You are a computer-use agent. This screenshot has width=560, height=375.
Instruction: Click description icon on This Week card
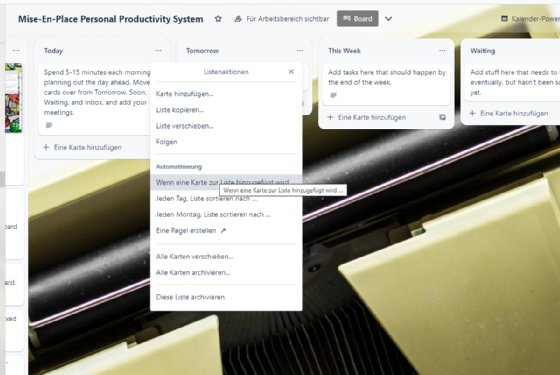pyautogui.click(x=333, y=95)
